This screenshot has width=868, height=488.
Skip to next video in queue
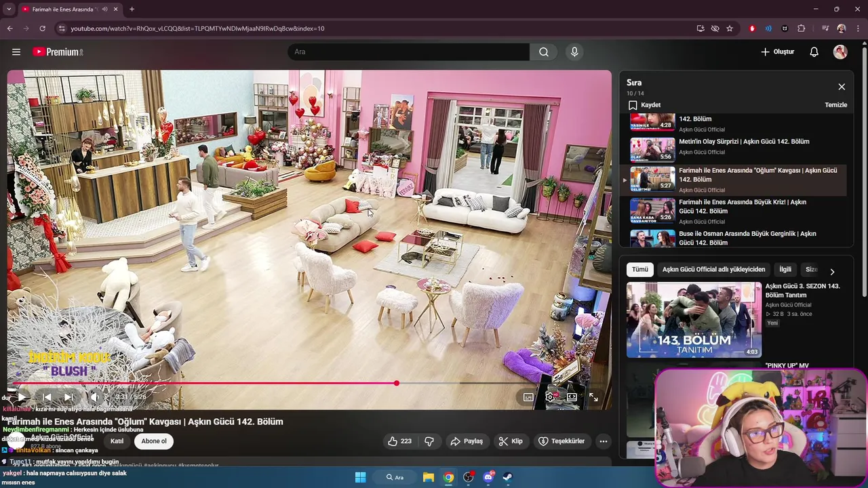(x=69, y=397)
